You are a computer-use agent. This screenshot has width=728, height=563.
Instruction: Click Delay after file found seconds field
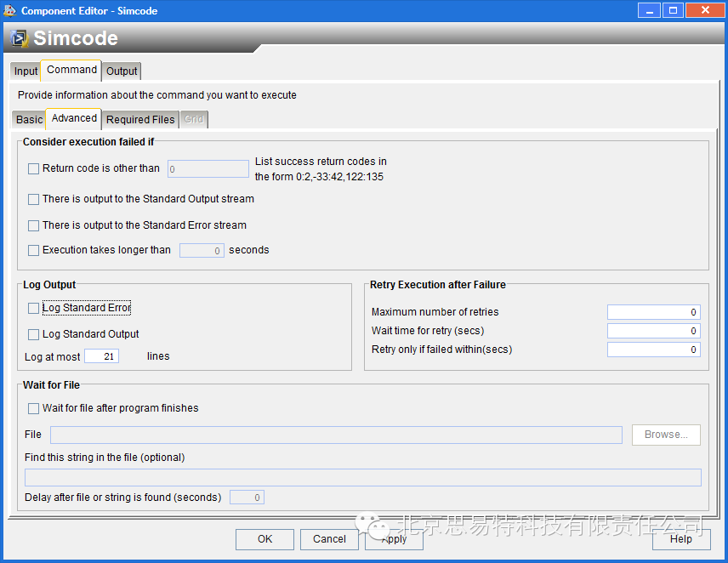coord(247,498)
